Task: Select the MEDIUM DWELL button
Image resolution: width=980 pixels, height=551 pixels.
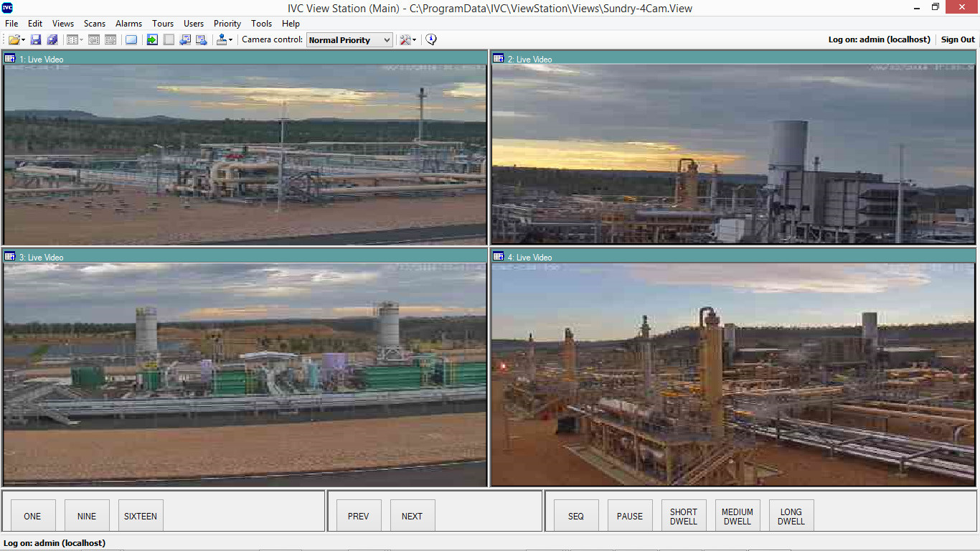Action: pyautogui.click(x=737, y=516)
